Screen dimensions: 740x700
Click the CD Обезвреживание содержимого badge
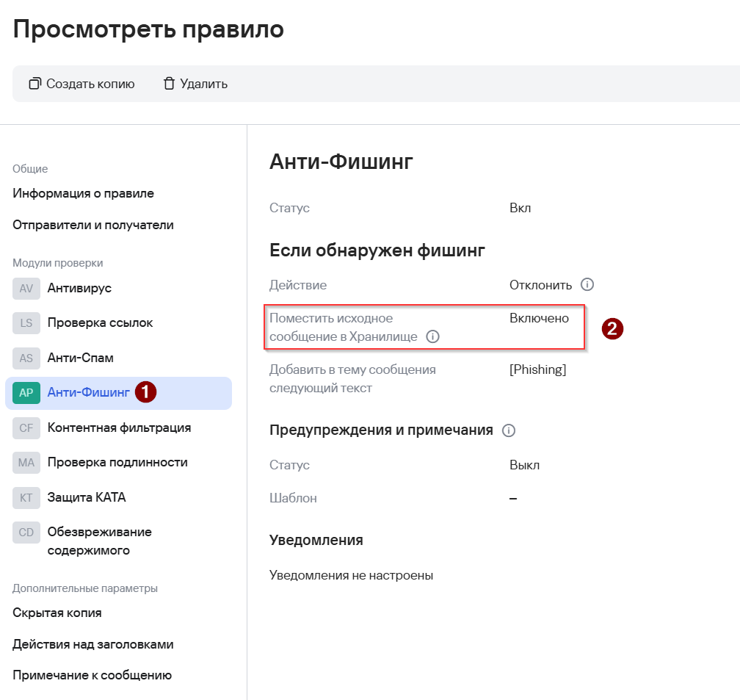coord(26,533)
